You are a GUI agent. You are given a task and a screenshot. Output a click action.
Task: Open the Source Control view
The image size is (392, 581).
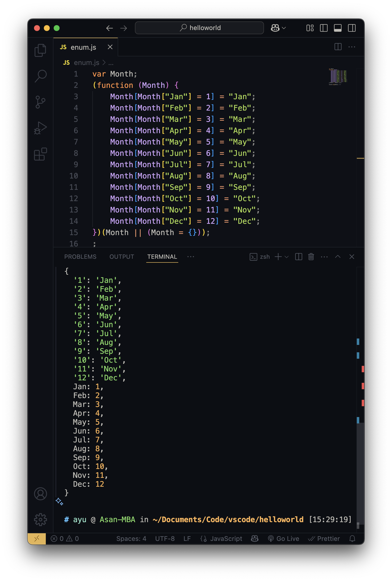pyautogui.click(x=40, y=102)
